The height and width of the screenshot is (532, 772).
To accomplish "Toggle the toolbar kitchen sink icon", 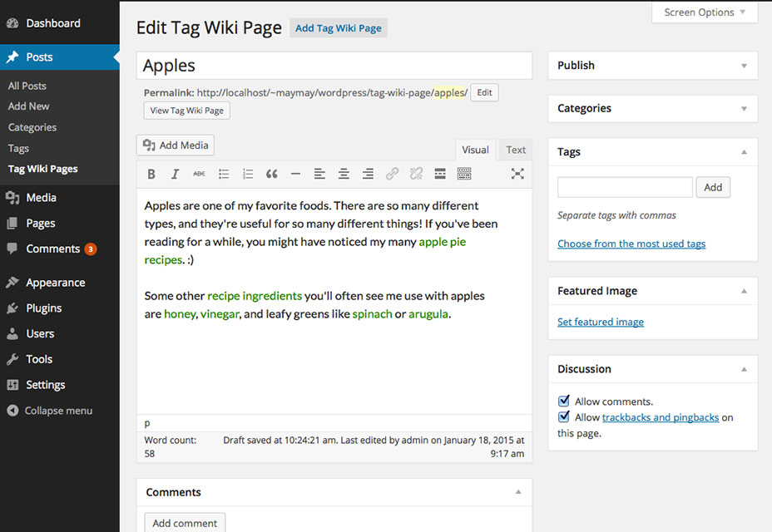I will click(x=464, y=174).
